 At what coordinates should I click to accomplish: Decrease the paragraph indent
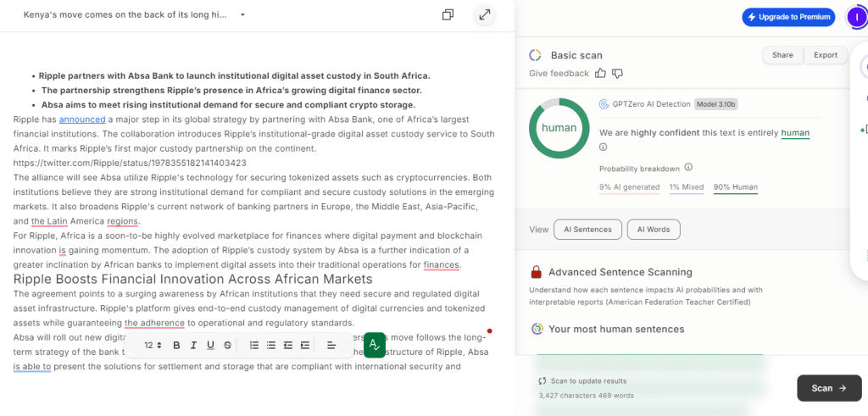288,345
